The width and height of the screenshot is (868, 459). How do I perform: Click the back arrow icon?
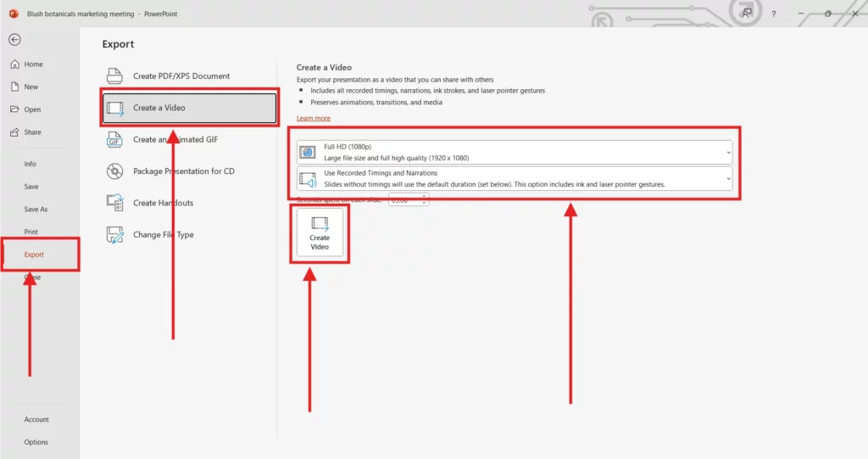pyautogui.click(x=15, y=40)
